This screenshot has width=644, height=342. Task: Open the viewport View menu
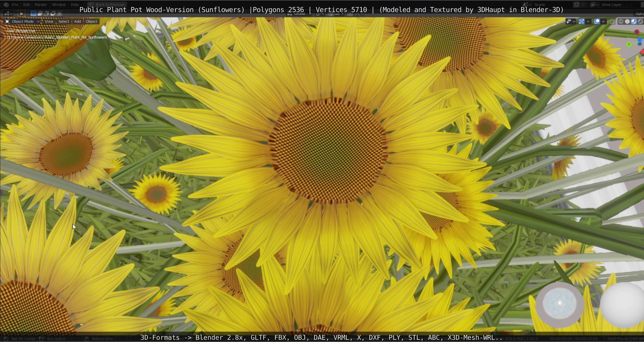[49, 21]
